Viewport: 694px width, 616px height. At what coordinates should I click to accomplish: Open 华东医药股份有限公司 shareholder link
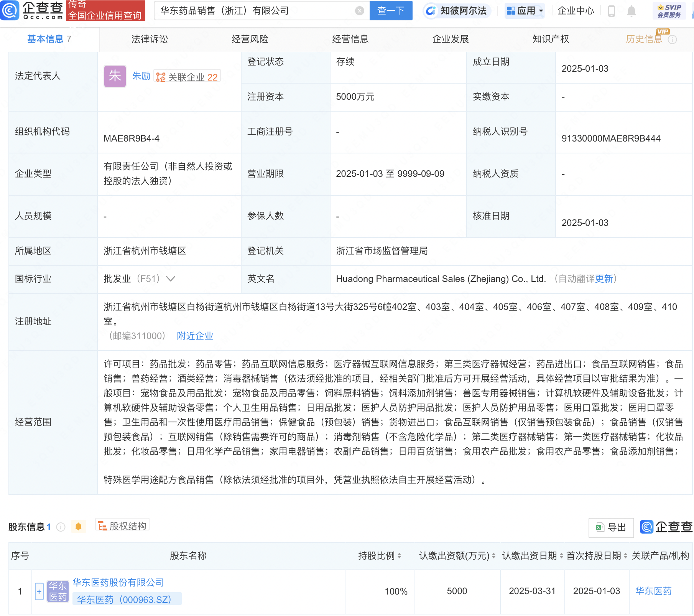tap(118, 583)
